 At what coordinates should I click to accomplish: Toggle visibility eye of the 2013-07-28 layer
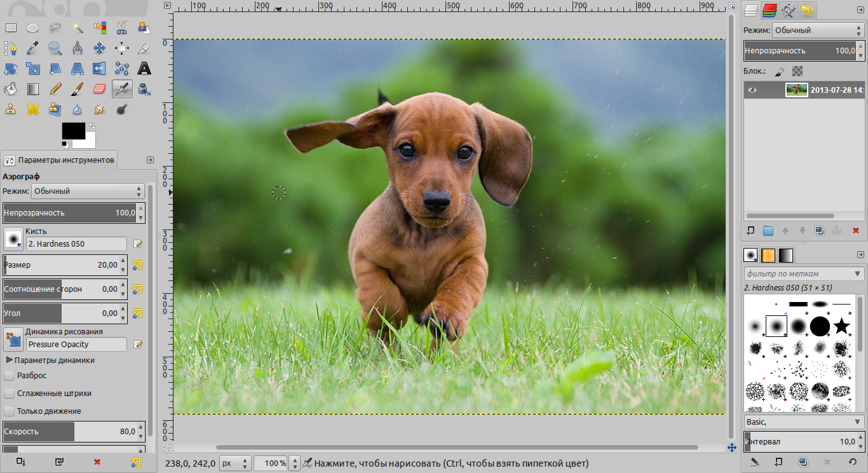(x=752, y=90)
